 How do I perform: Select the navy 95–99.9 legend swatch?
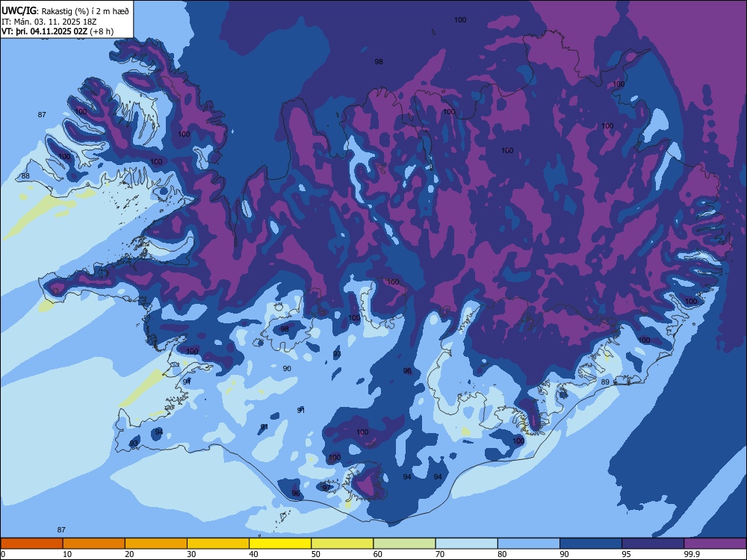[x=653, y=544]
